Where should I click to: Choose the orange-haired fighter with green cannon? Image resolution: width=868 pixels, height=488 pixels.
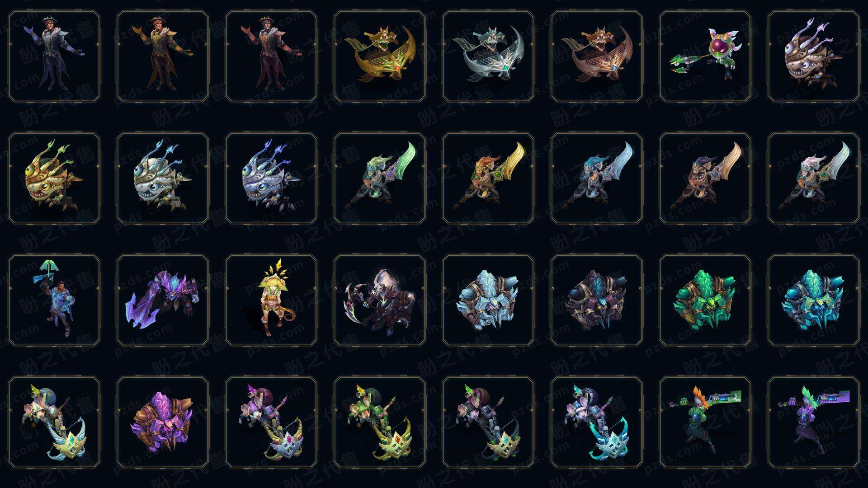[x=705, y=422]
